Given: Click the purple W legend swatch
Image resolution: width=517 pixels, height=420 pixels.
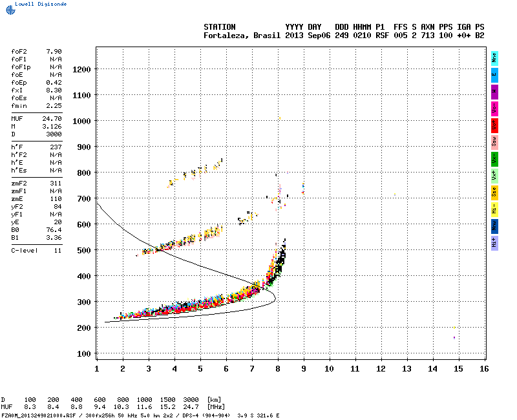Looking at the screenshot, I should [494, 91].
